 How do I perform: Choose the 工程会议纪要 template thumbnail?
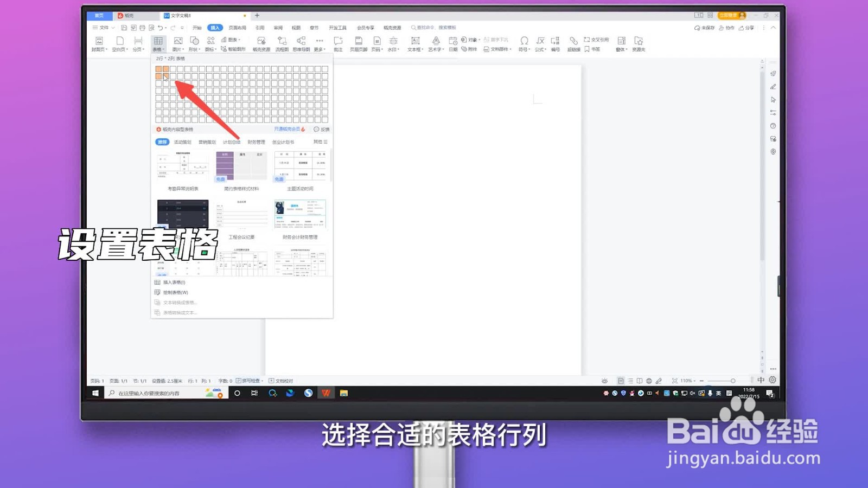(x=241, y=215)
